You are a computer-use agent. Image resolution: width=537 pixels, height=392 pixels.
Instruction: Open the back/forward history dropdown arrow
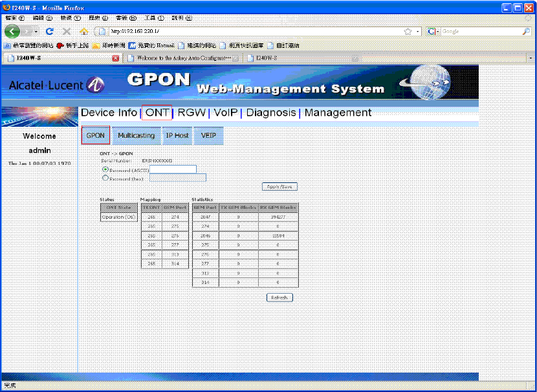click(x=36, y=32)
